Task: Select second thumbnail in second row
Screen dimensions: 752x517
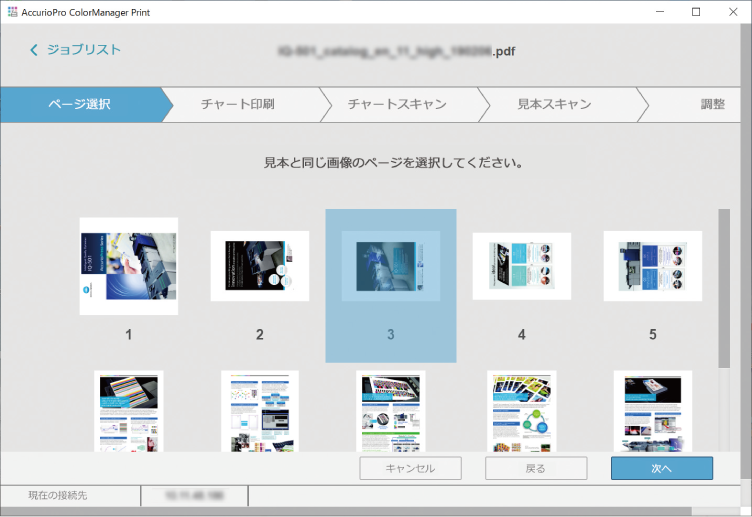Action: click(x=260, y=410)
